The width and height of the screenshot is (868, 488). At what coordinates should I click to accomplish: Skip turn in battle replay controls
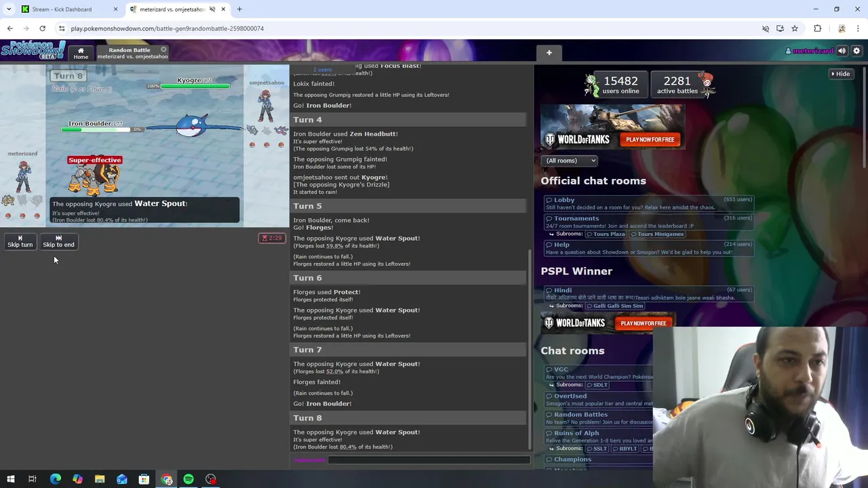tap(20, 241)
